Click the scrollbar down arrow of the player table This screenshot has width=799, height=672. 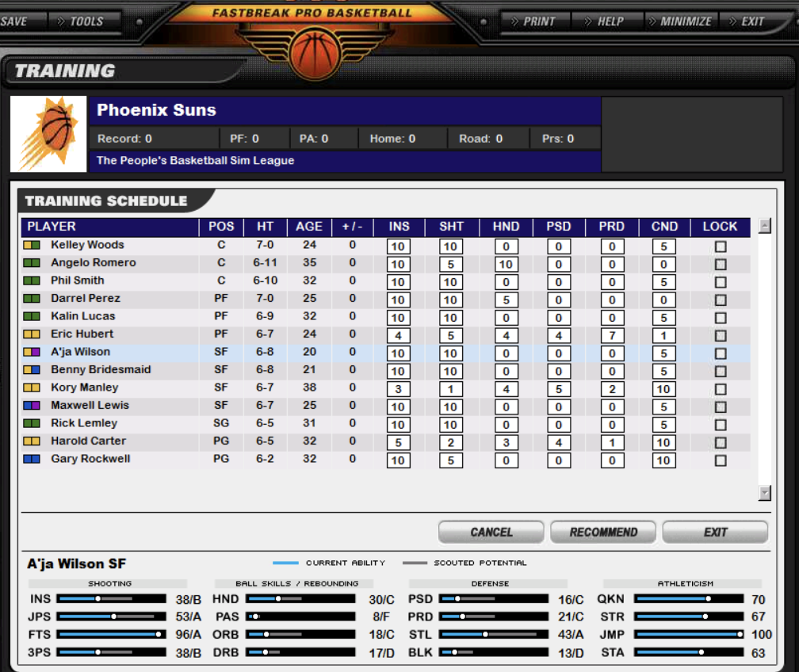pos(764,493)
